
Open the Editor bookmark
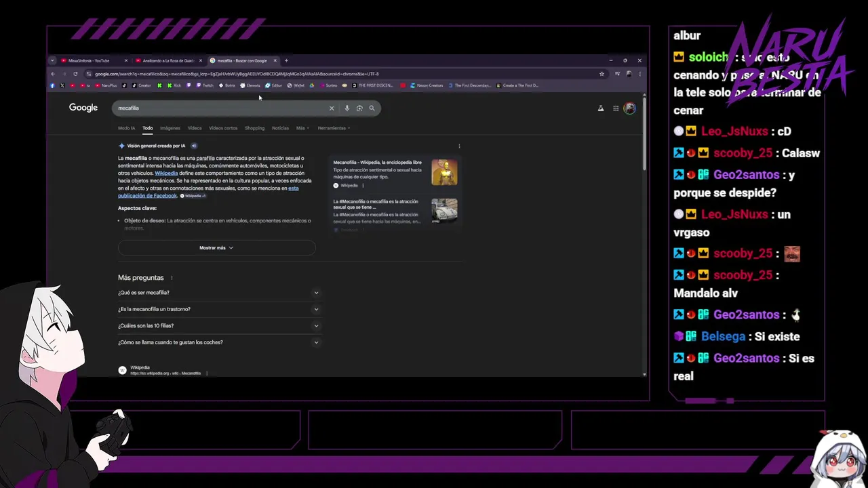click(x=274, y=85)
